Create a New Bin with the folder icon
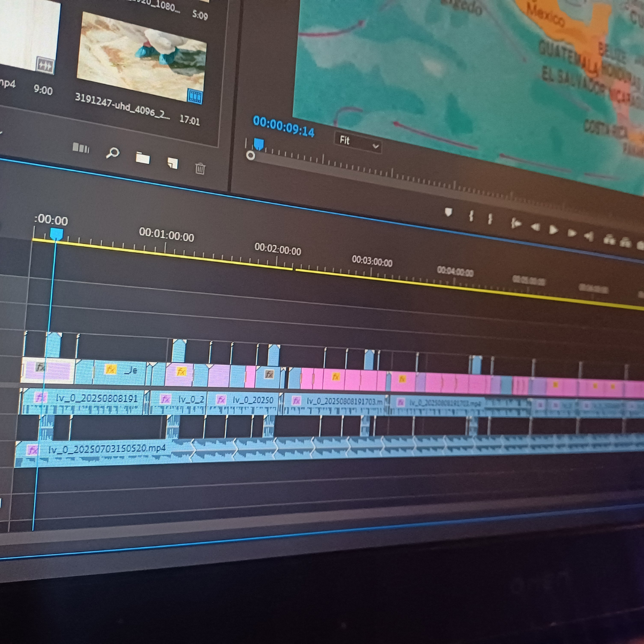This screenshot has height=644, width=644. (x=143, y=158)
